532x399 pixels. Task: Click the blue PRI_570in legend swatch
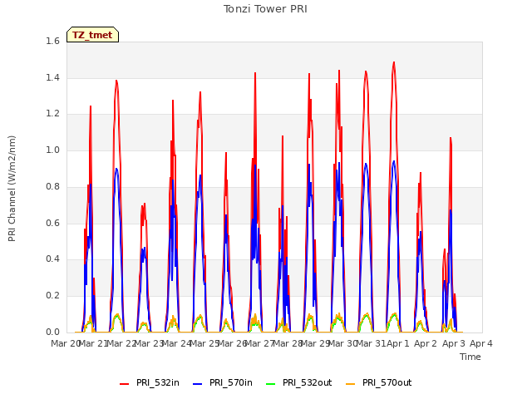coord(198,384)
